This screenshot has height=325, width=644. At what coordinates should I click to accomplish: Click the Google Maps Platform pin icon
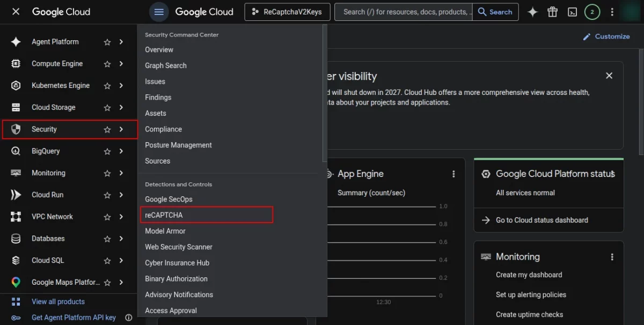(x=16, y=283)
